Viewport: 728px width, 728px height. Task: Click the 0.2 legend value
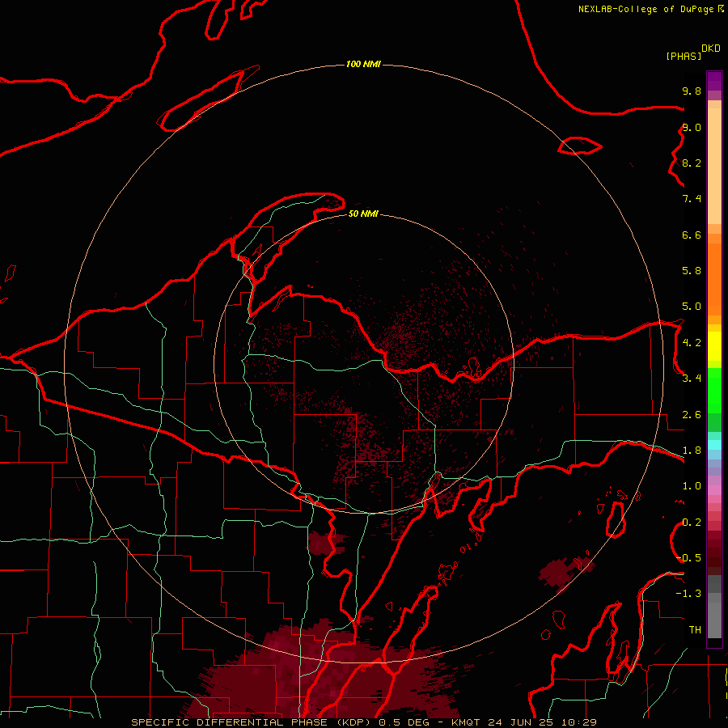pos(692,522)
